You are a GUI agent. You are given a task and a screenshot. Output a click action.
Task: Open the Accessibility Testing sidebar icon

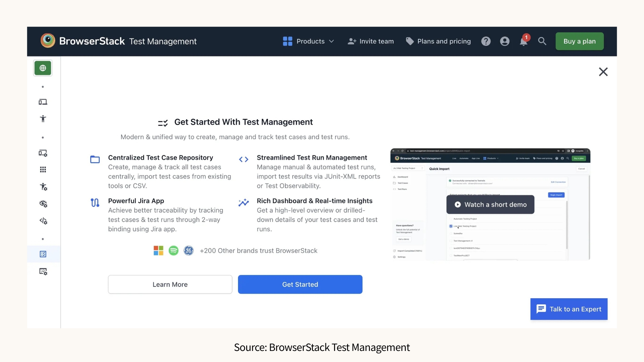(x=43, y=119)
